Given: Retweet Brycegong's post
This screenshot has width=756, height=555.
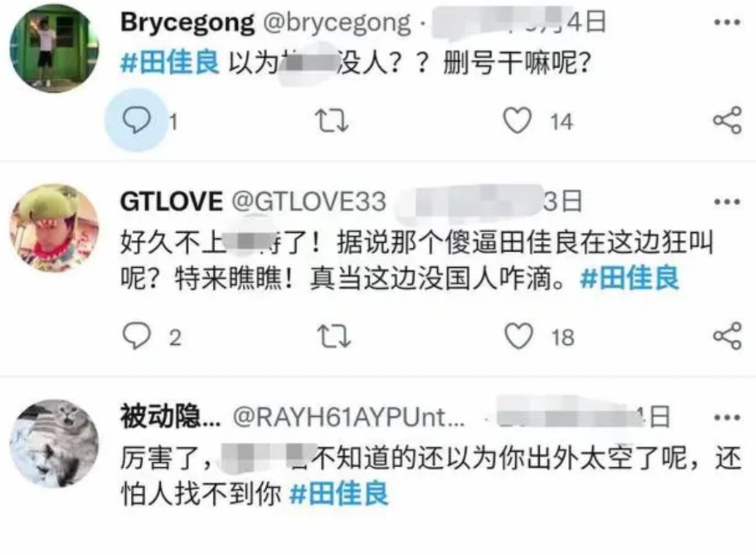Looking at the screenshot, I should 332,121.
